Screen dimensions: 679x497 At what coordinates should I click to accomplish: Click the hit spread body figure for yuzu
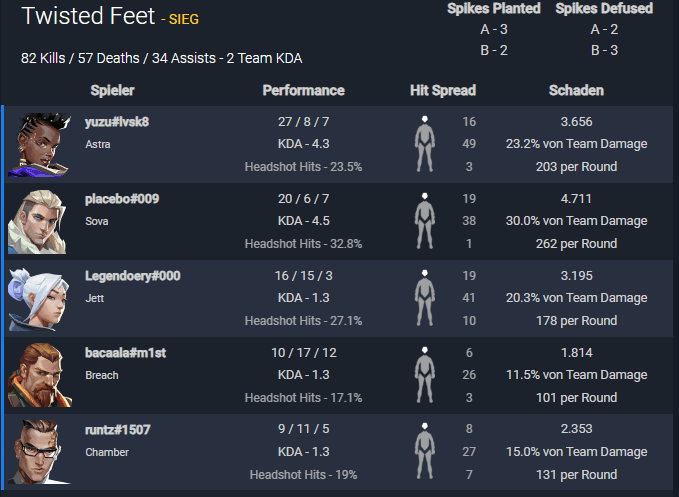click(x=424, y=144)
